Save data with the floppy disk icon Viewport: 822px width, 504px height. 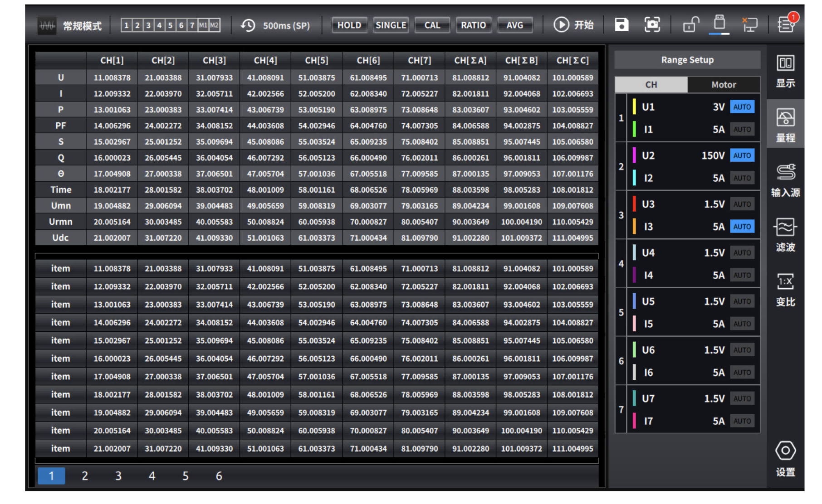point(621,24)
